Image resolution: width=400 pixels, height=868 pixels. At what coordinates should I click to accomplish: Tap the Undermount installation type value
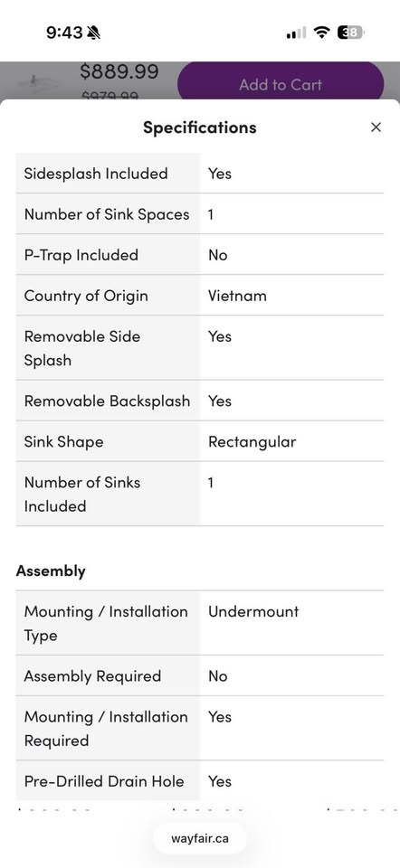tap(253, 612)
